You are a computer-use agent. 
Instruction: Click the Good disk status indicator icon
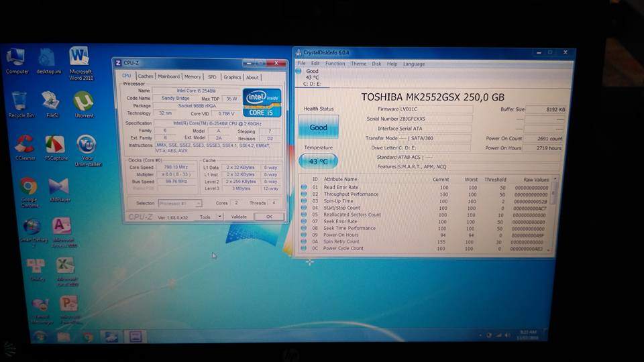[x=299, y=71]
